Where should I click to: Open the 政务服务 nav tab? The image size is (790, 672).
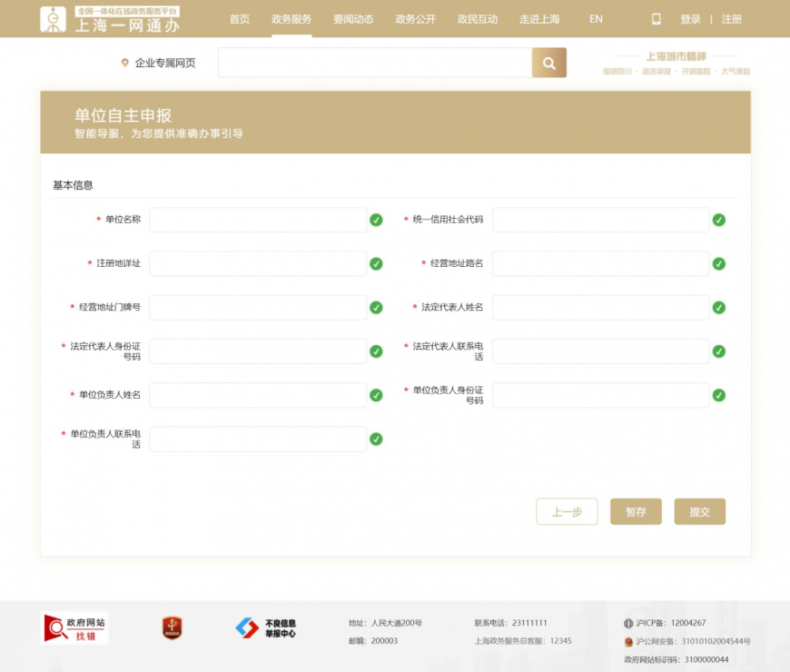(x=292, y=19)
